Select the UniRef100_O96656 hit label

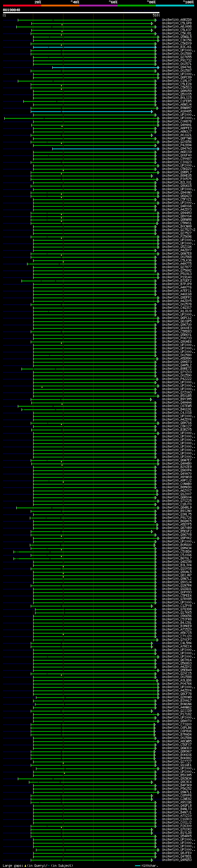(x=177, y=616)
